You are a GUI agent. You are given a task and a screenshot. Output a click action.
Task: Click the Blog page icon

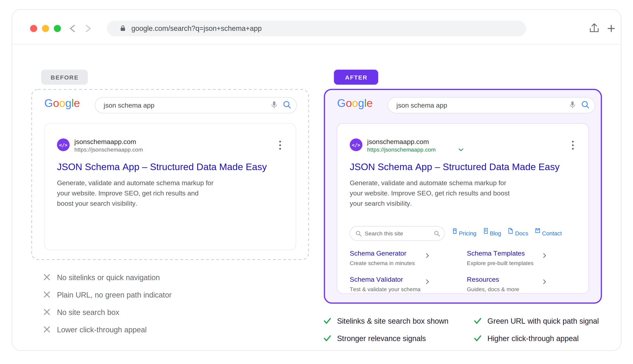[485, 231]
